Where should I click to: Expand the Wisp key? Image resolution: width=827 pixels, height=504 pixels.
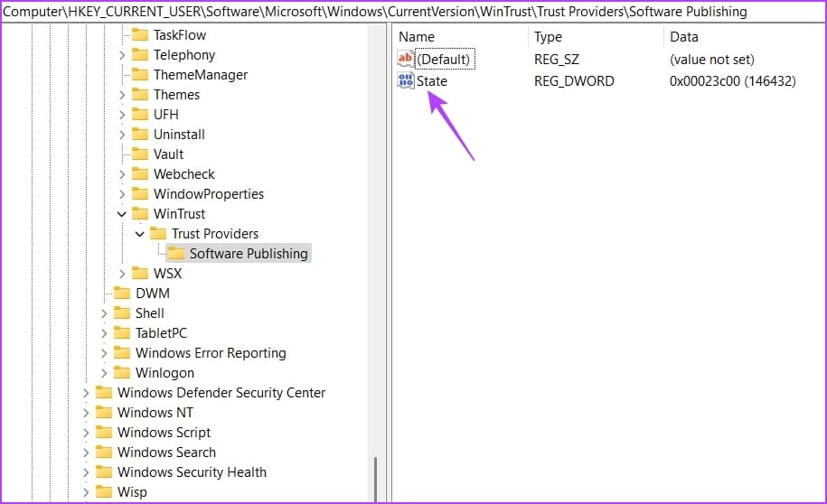[x=86, y=492]
